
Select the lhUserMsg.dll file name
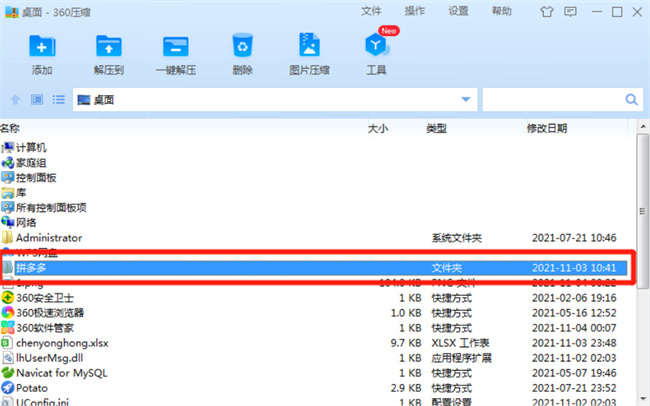pos(49,358)
